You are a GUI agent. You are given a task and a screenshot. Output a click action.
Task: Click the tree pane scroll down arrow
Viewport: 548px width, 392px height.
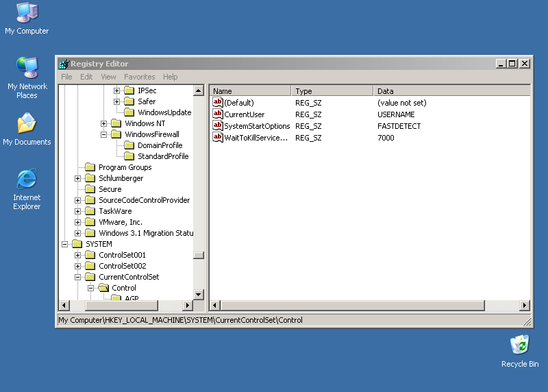click(x=199, y=294)
